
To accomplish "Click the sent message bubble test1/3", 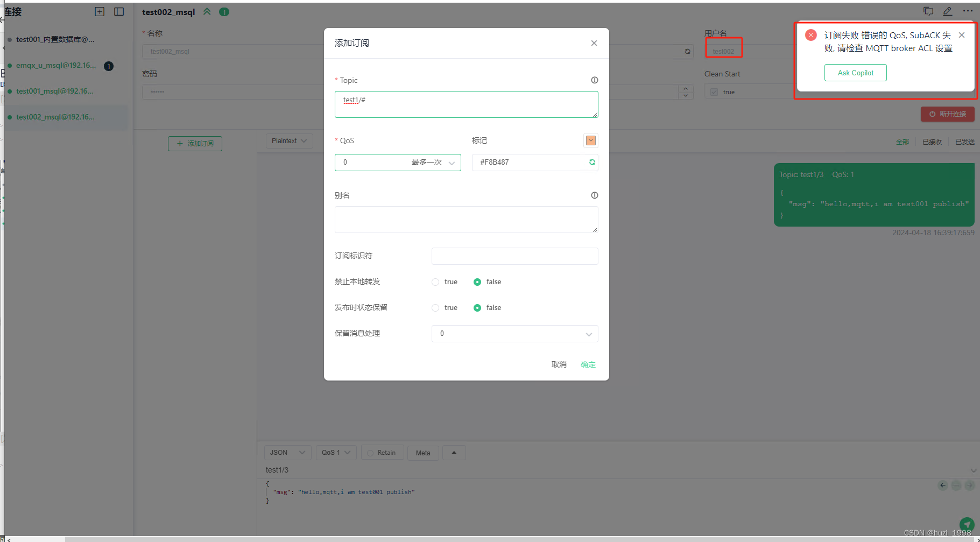I will pos(874,195).
